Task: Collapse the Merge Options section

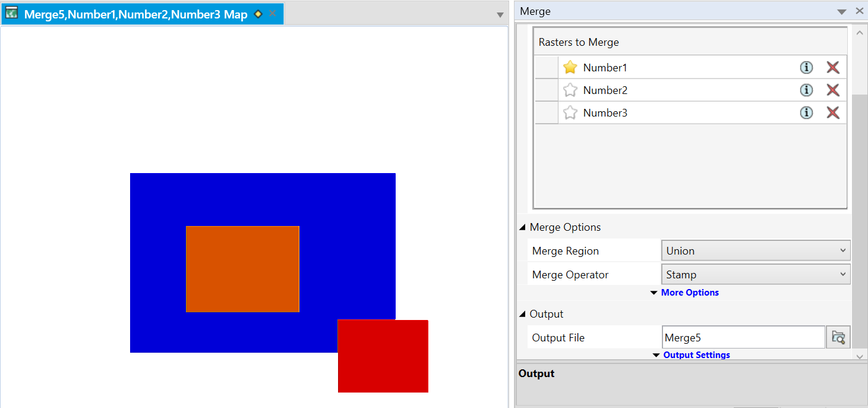Action: point(523,227)
